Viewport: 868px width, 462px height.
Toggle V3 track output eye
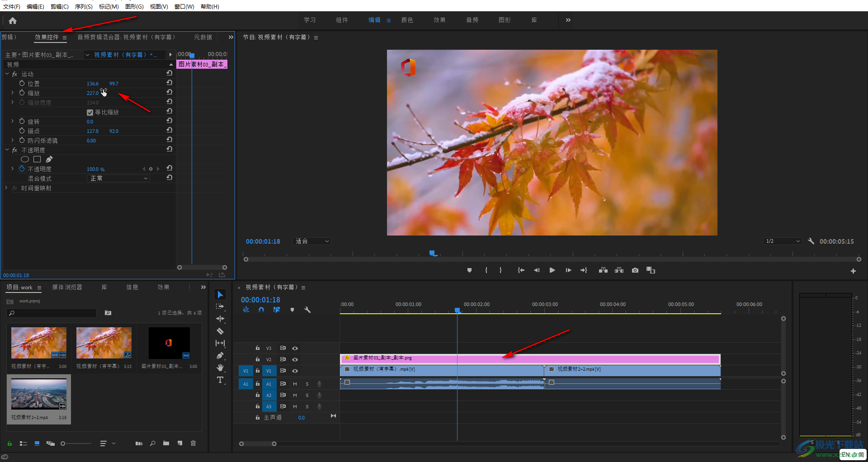point(295,348)
